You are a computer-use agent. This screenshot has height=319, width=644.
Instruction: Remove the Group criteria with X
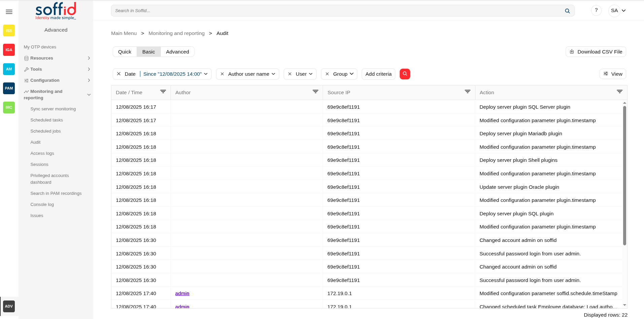[x=327, y=74]
